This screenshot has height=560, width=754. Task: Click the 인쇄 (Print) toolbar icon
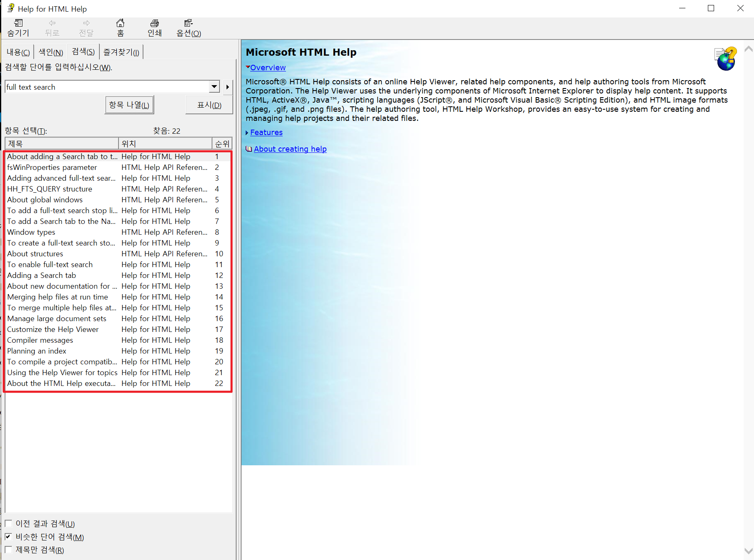(x=154, y=27)
